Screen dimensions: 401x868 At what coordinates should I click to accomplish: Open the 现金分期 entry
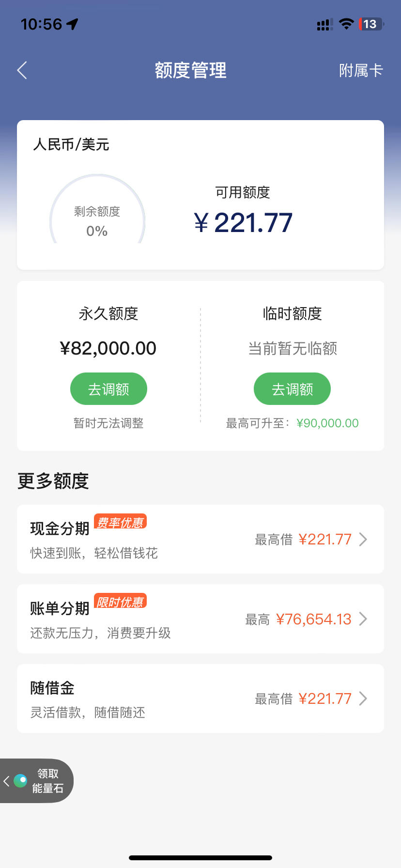pos(200,539)
